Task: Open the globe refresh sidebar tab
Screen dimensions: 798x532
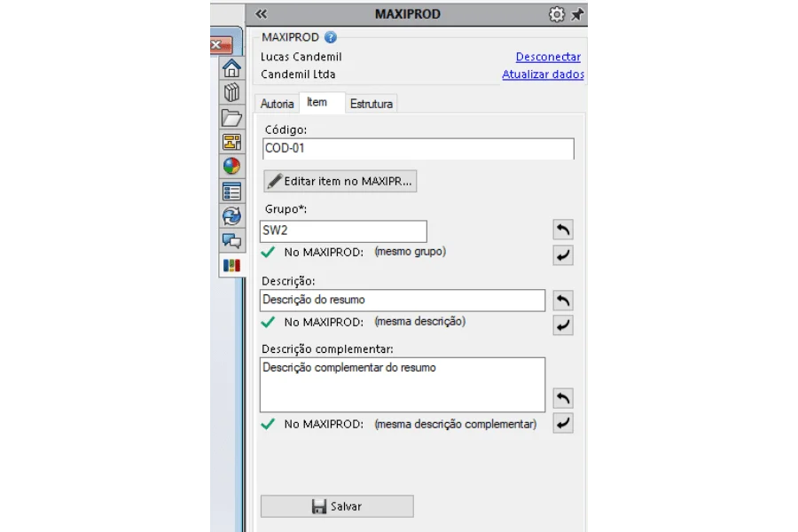Action: (231, 215)
